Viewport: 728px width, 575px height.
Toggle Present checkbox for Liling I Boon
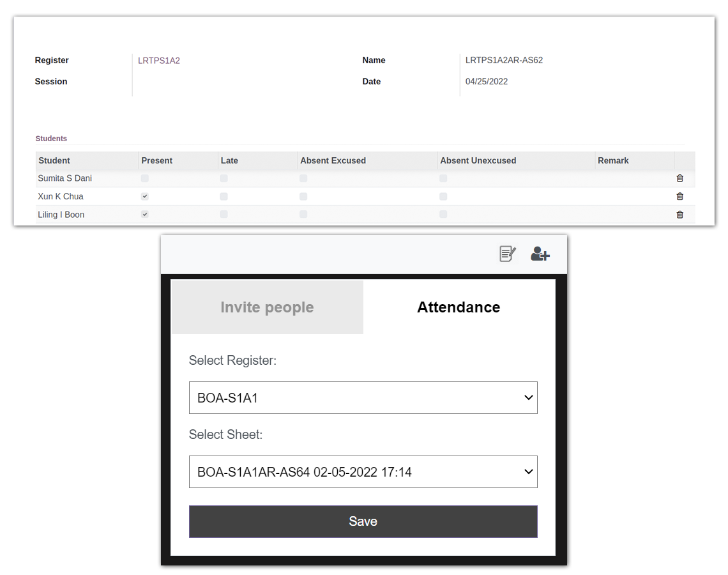[x=145, y=215]
